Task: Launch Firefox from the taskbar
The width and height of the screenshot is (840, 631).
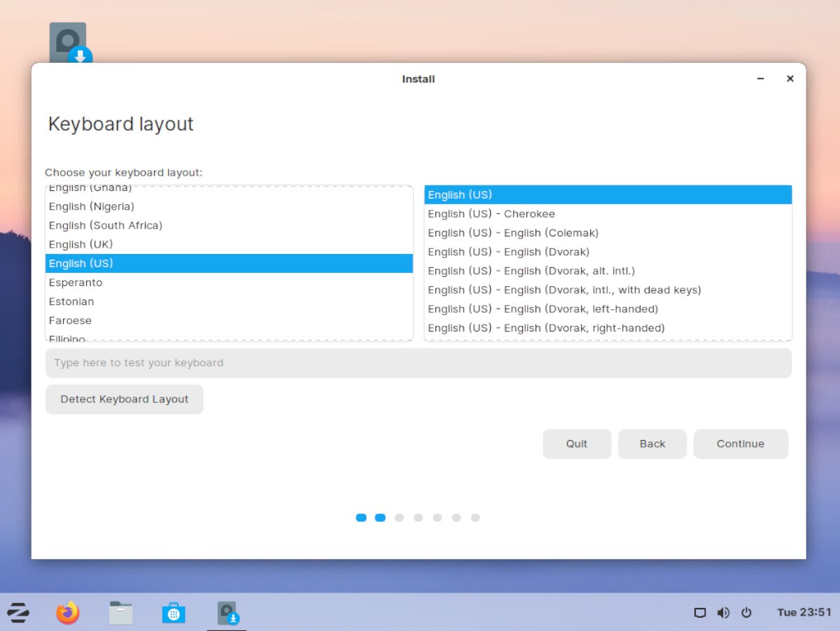Action: [x=68, y=613]
